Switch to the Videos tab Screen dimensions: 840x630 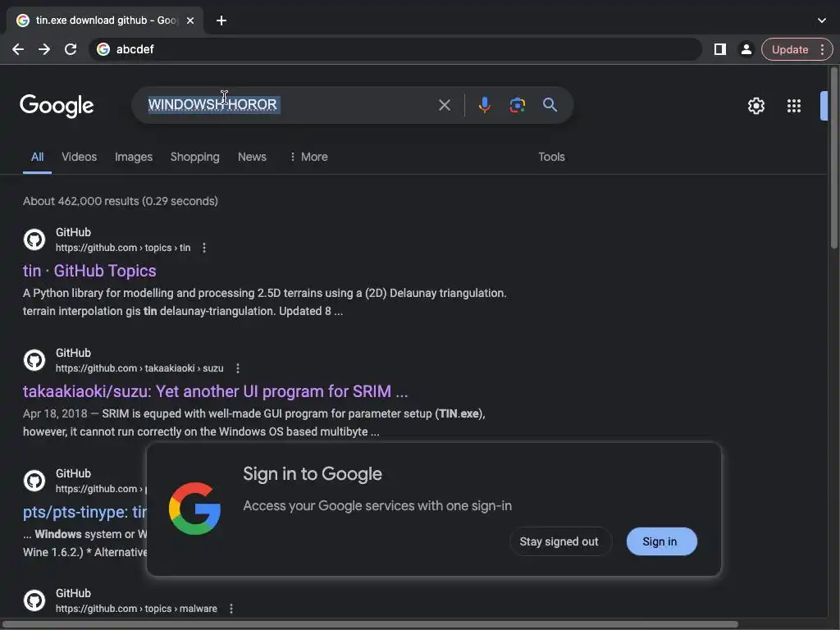(80, 157)
